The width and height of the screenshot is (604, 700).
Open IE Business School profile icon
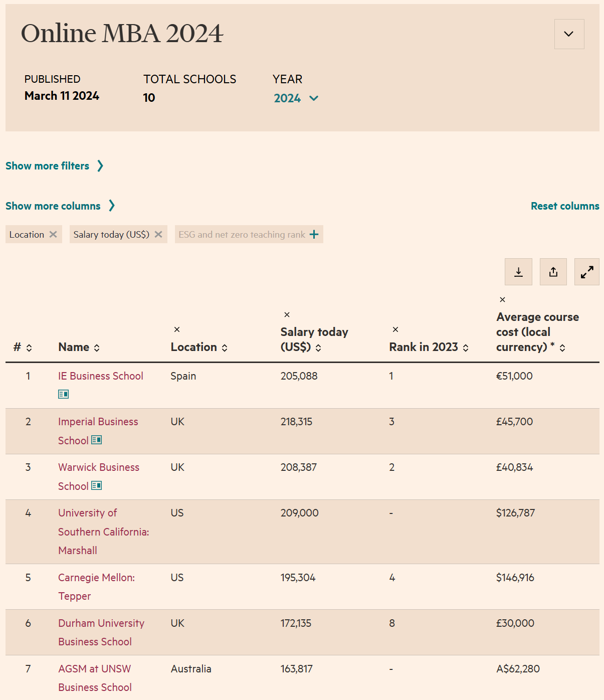(x=63, y=394)
